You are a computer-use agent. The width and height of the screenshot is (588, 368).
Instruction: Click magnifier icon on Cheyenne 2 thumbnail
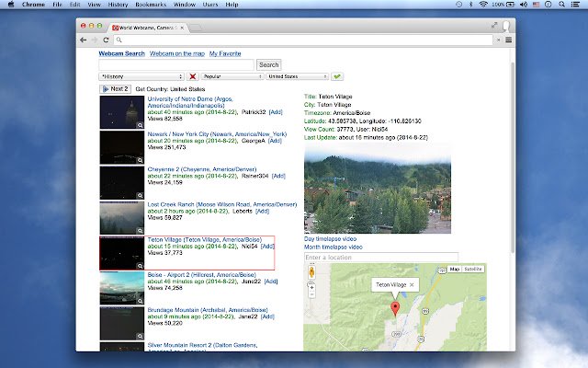[140, 195]
